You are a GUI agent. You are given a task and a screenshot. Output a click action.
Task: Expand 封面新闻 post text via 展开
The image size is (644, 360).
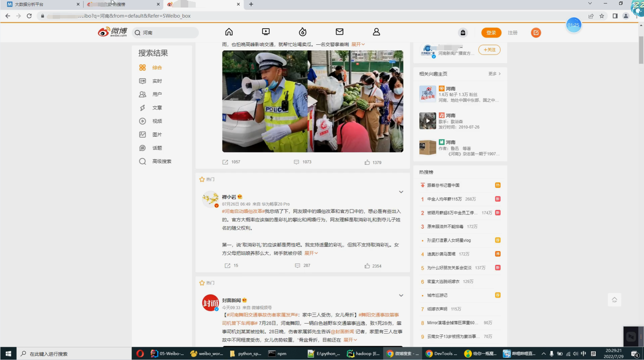tap(350, 340)
